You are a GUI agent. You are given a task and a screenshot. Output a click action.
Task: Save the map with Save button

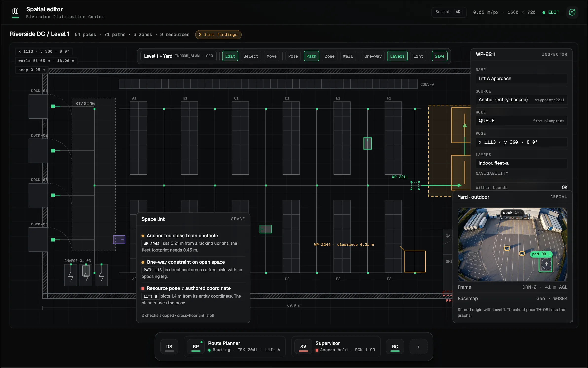tap(440, 56)
